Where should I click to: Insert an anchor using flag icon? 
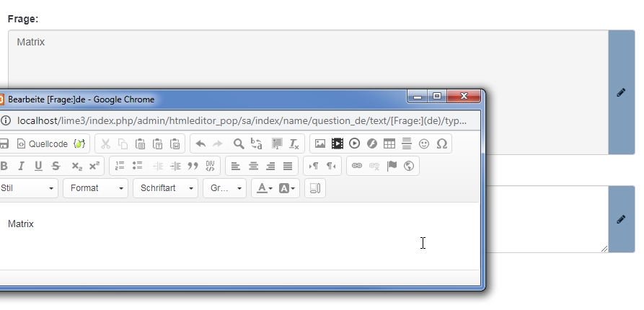(392, 166)
